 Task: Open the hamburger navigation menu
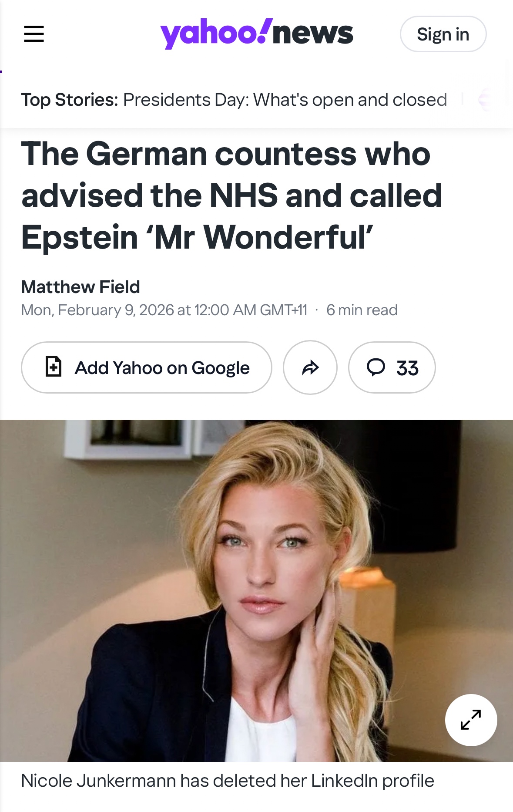pyautogui.click(x=34, y=34)
